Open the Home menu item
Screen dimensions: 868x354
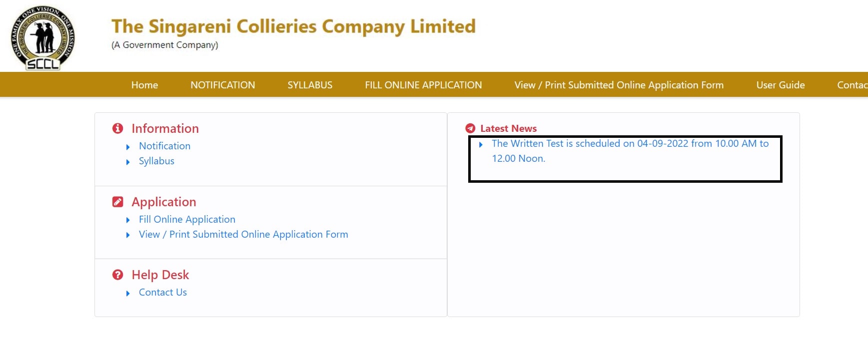(x=144, y=85)
